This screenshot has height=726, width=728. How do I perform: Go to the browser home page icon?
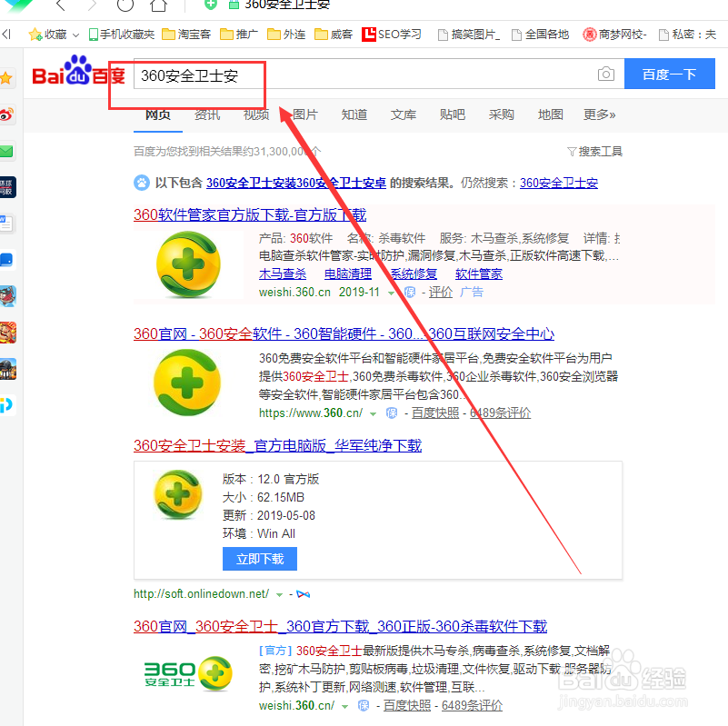coord(158,5)
